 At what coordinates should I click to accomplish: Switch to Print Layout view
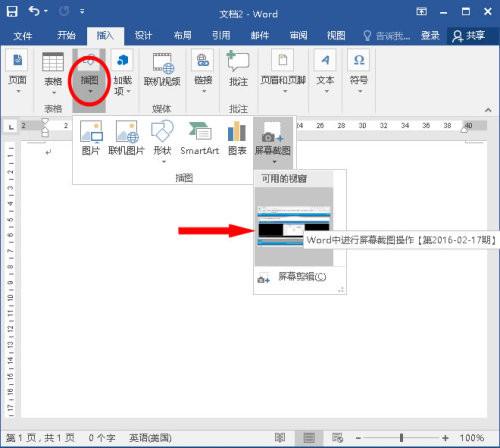tap(309, 437)
